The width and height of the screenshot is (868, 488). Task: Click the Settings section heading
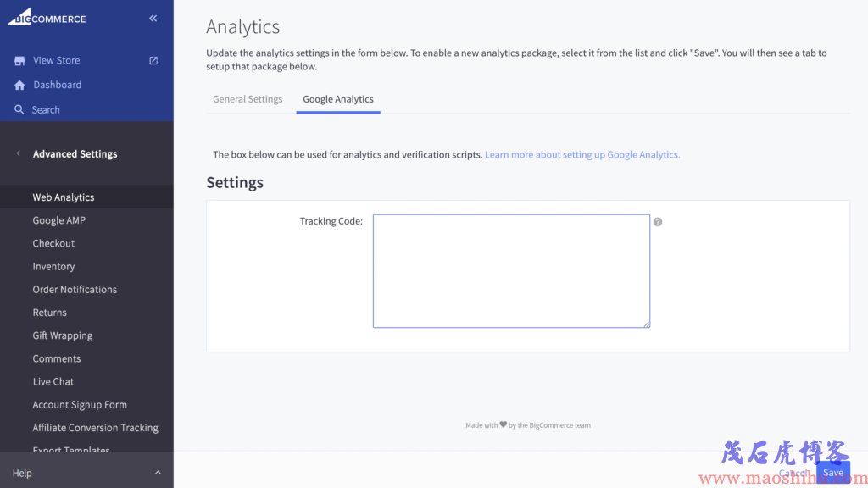[x=235, y=183]
